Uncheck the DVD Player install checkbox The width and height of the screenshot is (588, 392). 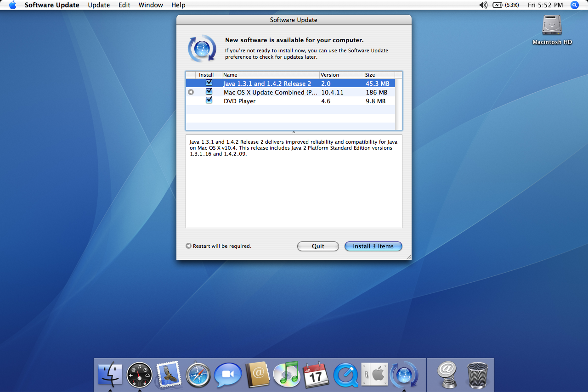point(209,100)
